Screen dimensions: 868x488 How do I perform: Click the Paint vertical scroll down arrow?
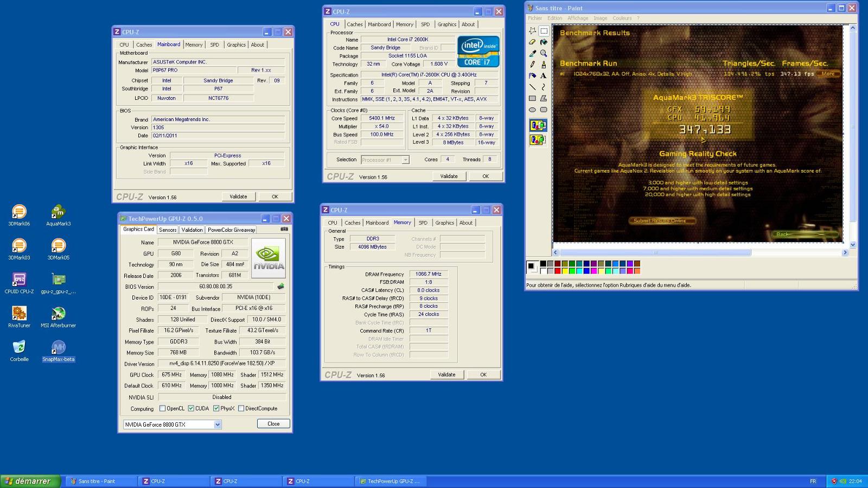[x=853, y=245]
